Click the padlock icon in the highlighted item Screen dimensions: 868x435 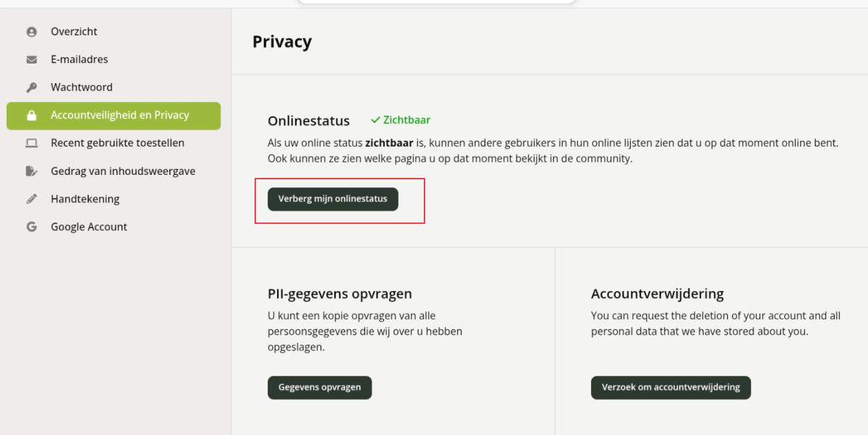click(x=31, y=116)
